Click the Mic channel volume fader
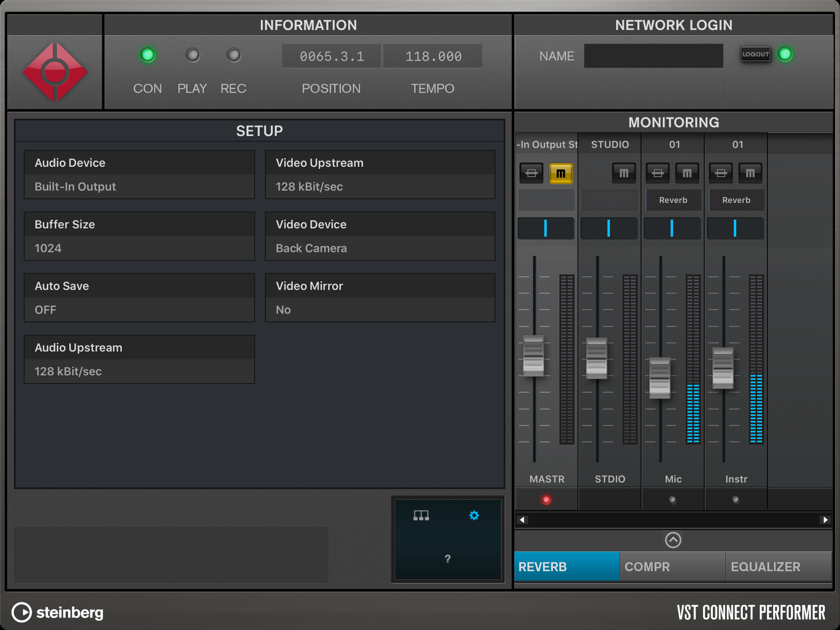 [660, 378]
